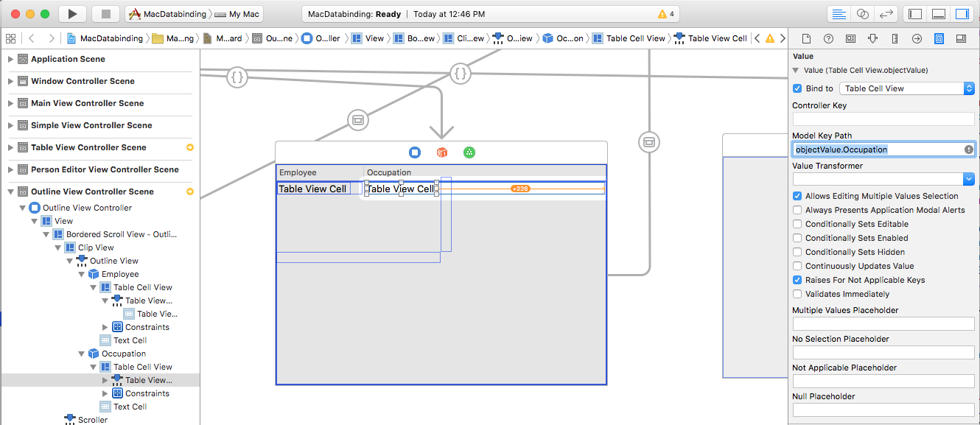Image resolution: width=980 pixels, height=425 pixels.
Task: Click the orange First Responder cube icon
Action: coord(442,152)
